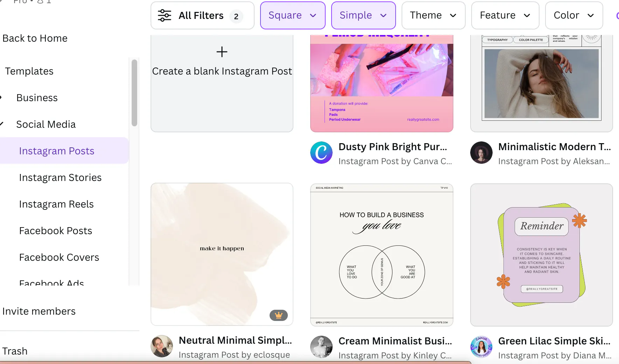Screen dimensions: 619x364
Task: Open the Theme dropdown
Action: pyautogui.click(x=433, y=15)
